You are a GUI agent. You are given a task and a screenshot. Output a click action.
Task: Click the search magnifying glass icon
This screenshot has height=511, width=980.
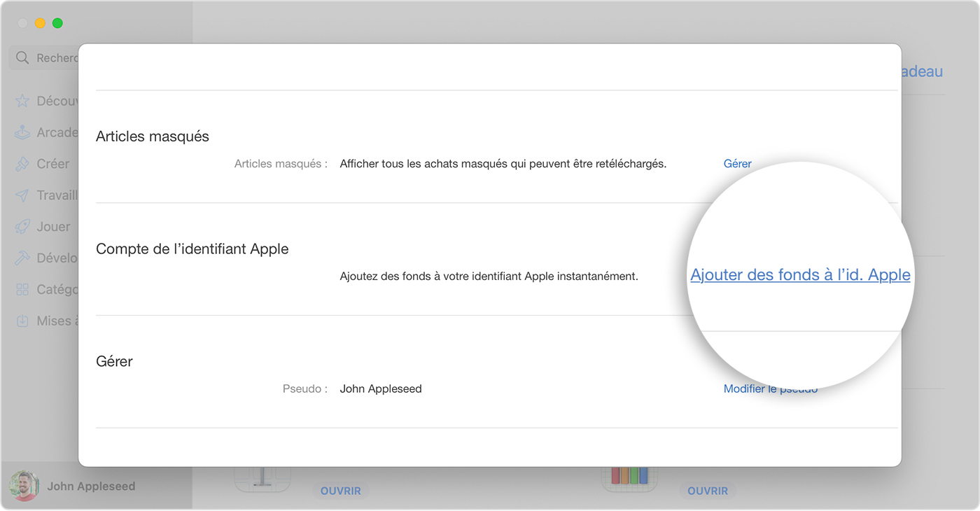coord(22,58)
